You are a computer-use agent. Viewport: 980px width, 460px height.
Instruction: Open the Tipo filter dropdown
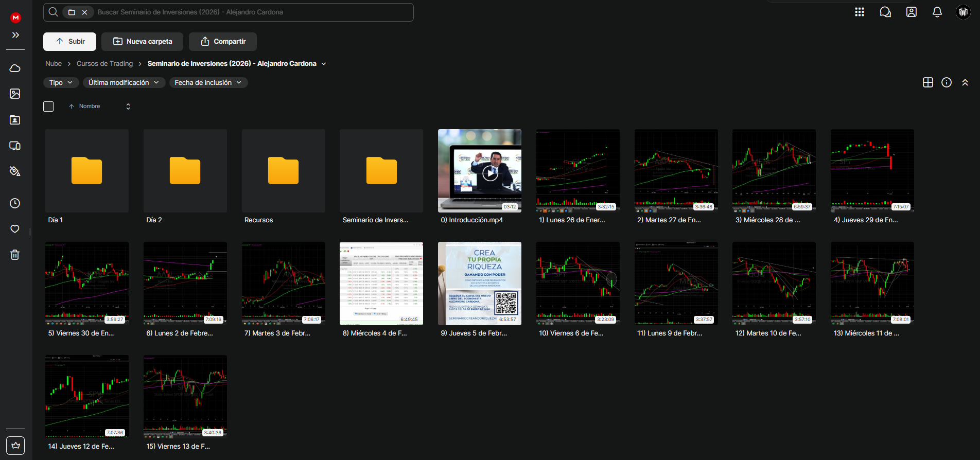click(x=61, y=82)
